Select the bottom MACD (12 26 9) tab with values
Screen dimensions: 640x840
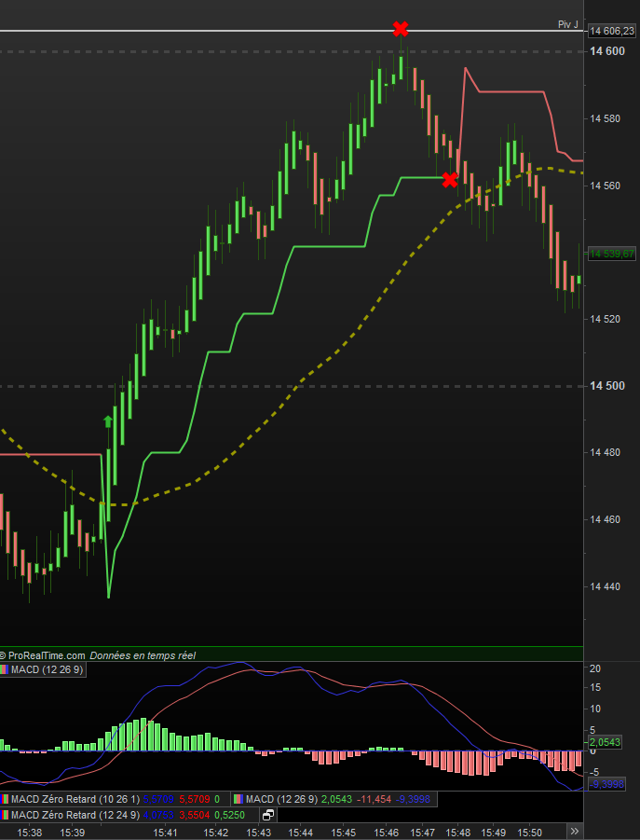tap(334, 799)
